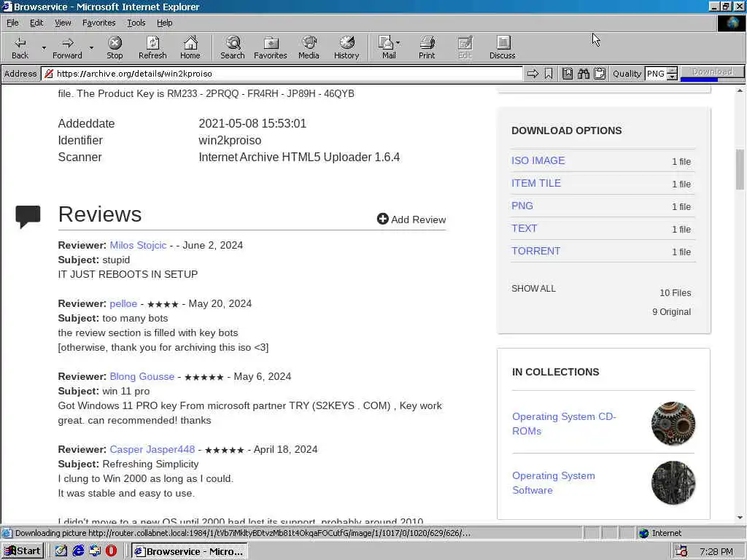Click the system tray icon beside the clock
Viewport: 747px width, 560px height.
pos(681,551)
